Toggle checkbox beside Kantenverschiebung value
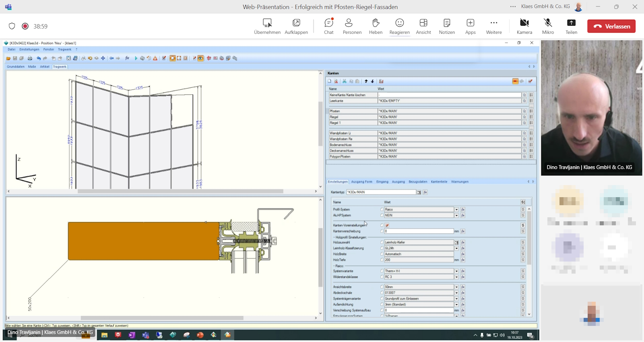 coord(382,231)
